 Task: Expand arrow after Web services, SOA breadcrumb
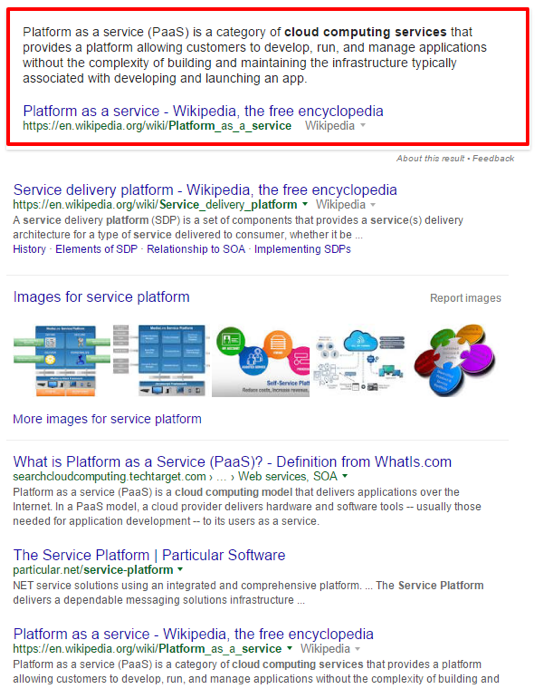point(345,476)
